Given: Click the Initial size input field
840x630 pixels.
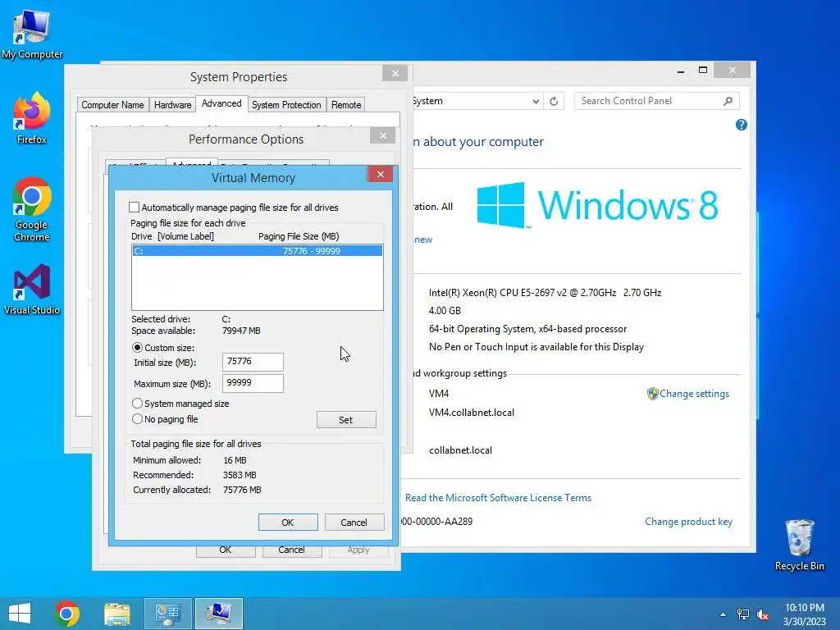Looking at the screenshot, I should tap(253, 362).
